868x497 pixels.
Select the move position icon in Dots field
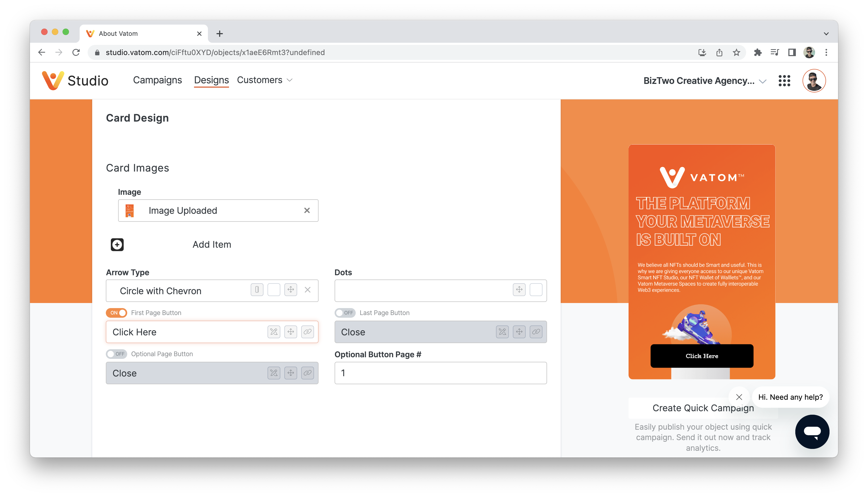click(519, 290)
